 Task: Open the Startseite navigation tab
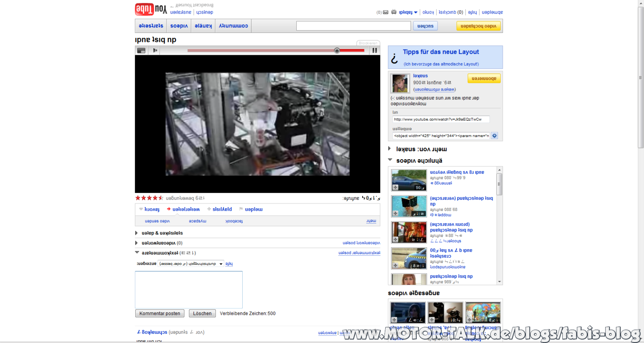pyautogui.click(x=151, y=26)
